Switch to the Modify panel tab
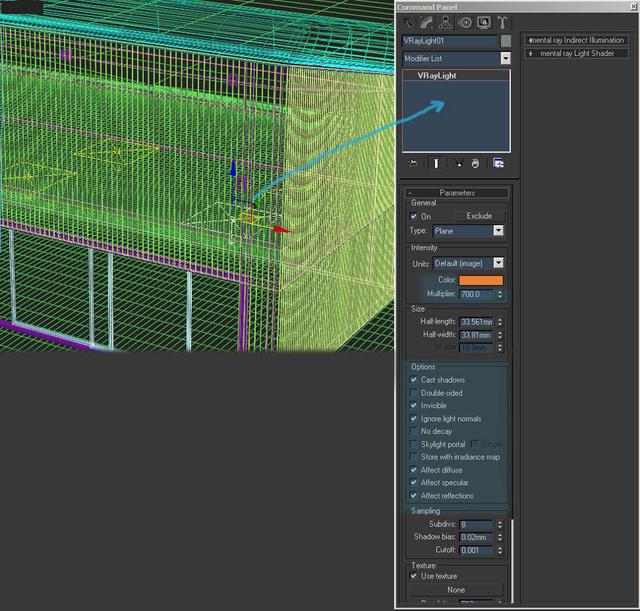Image resolution: width=640 pixels, height=611 pixels. click(x=426, y=22)
